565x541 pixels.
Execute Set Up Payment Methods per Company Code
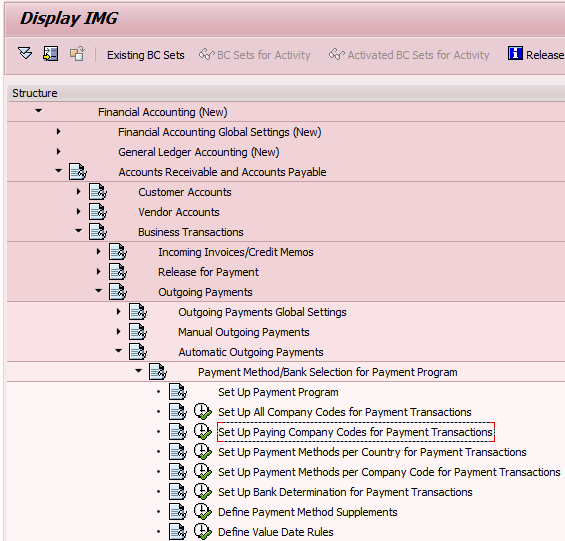tap(203, 471)
